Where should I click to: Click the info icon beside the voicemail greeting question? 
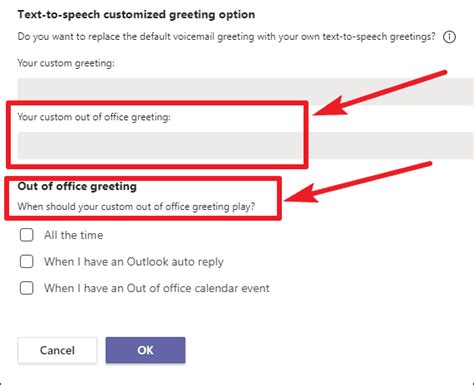[449, 37]
